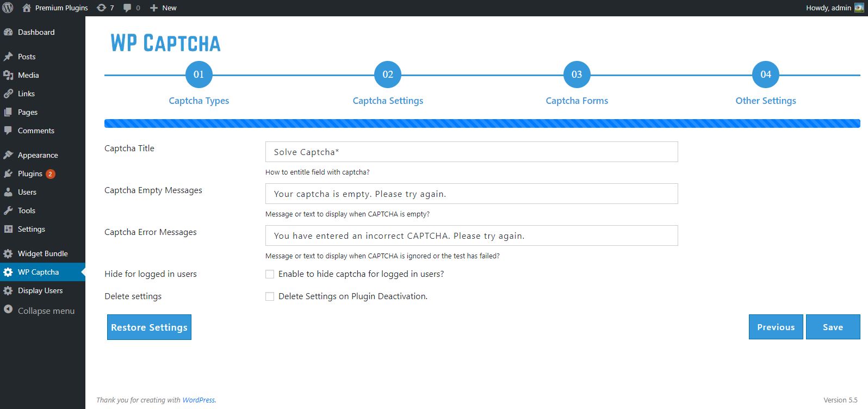
Task: Click the Users person icon
Action: pos(8,192)
